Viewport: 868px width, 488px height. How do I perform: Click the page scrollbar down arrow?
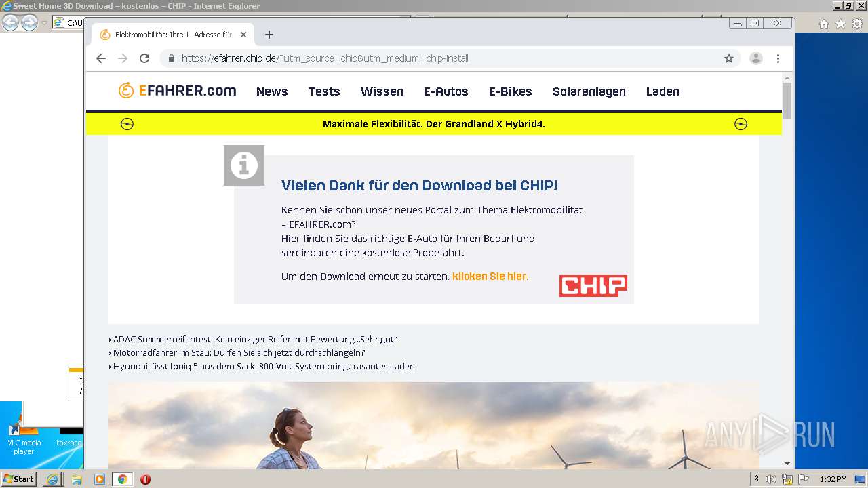pyautogui.click(x=787, y=464)
